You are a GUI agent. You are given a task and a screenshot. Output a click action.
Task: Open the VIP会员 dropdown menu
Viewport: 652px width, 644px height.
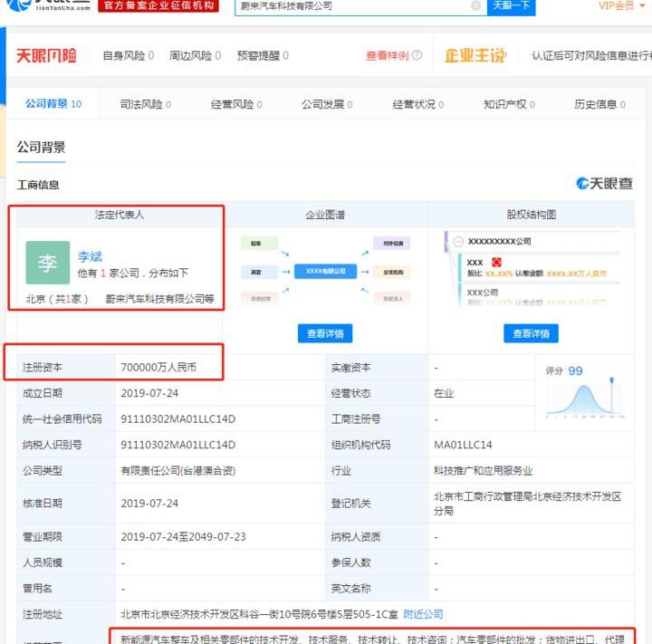tap(621, 5)
